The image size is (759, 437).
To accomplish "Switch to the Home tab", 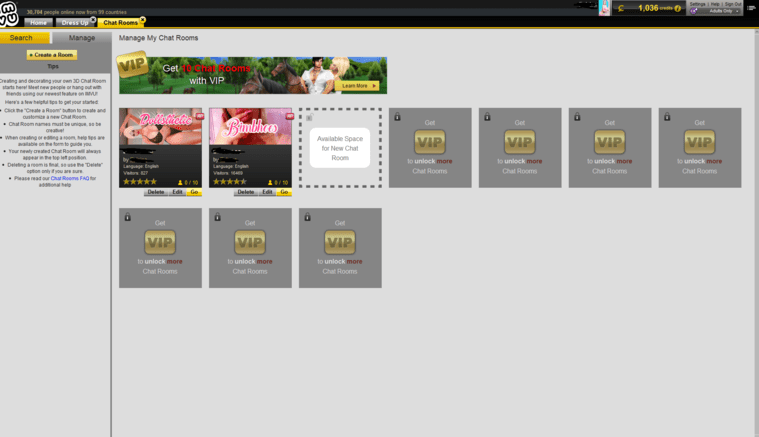I will coord(38,23).
